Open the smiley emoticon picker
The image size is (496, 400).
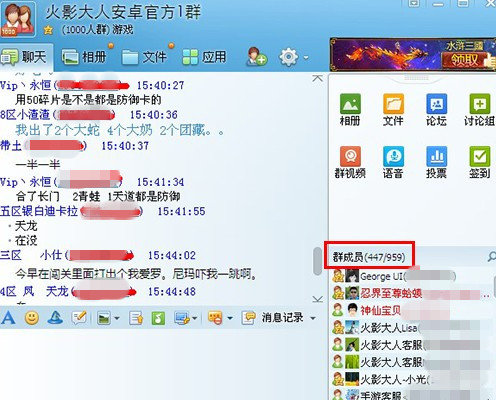coord(32,318)
